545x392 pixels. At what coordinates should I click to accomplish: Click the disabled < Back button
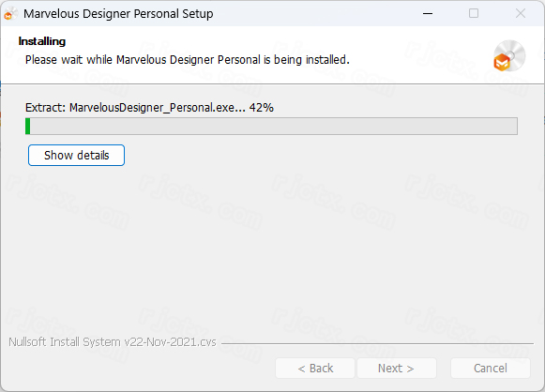[x=315, y=368]
